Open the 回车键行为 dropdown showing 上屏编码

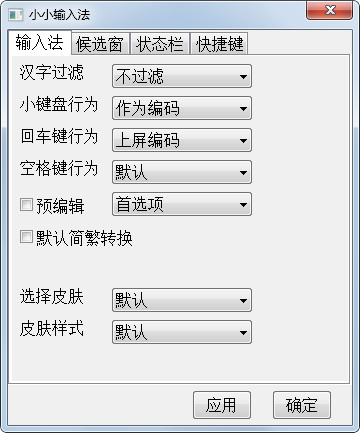(182, 140)
